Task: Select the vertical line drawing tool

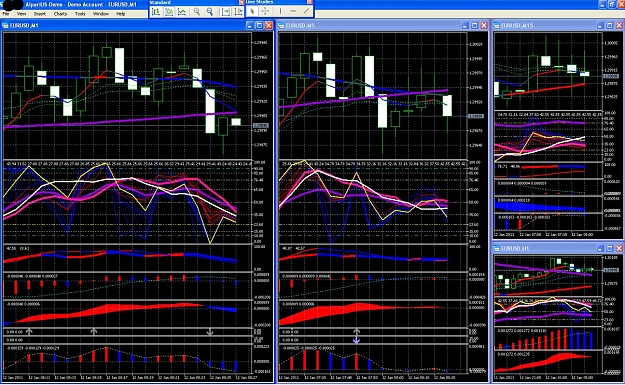Action: point(280,12)
